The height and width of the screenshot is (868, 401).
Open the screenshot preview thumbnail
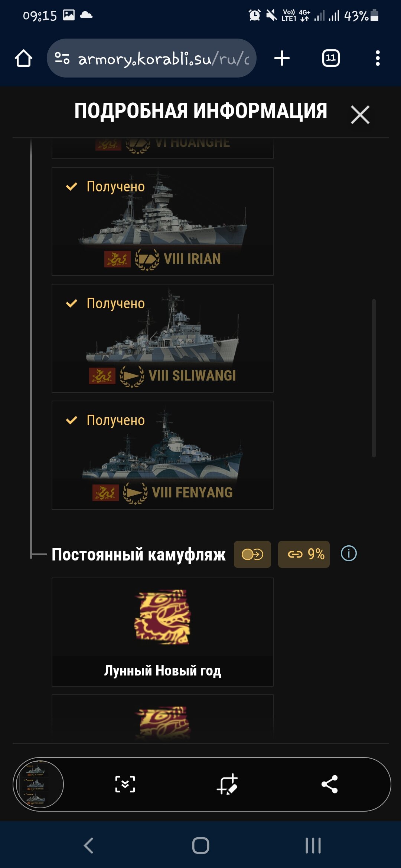pos(38,784)
